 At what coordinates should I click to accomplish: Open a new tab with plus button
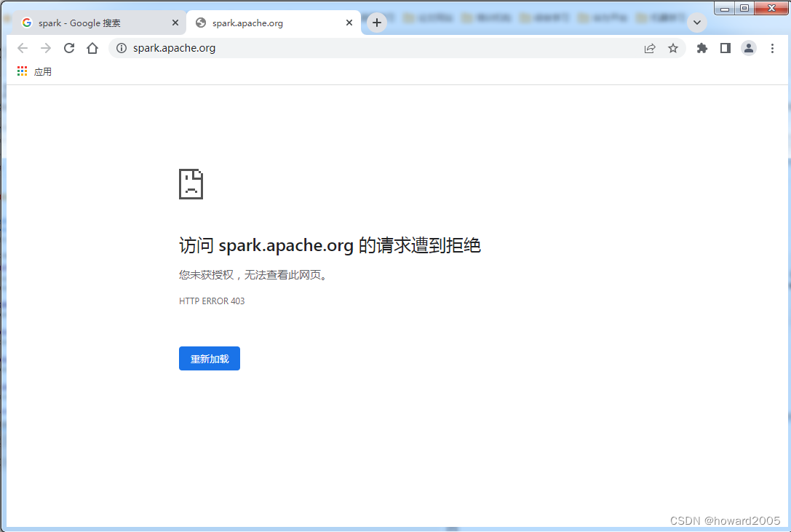click(x=377, y=23)
